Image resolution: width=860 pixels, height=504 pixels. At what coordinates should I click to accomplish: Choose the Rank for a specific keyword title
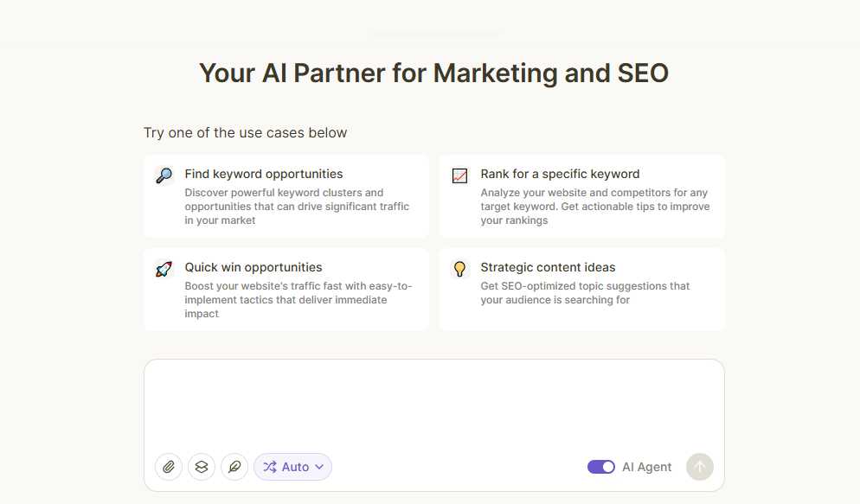pos(560,174)
